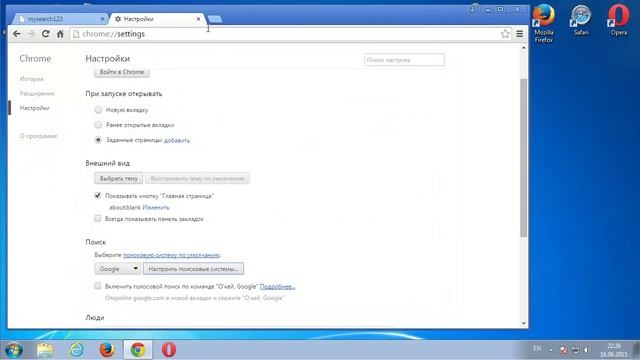Bookmark this page with the star icon
The width and height of the screenshot is (640, 360).
pyautogui.click(x=505, y=34)
